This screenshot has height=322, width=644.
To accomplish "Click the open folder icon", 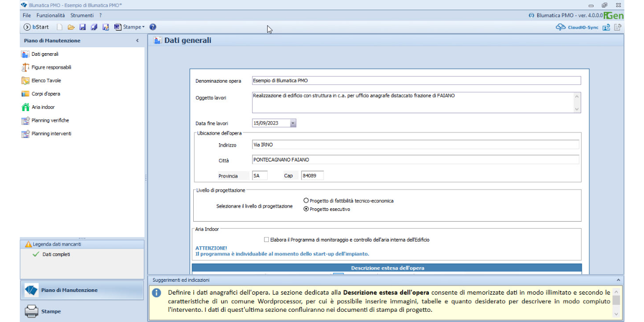I will 71,27.
